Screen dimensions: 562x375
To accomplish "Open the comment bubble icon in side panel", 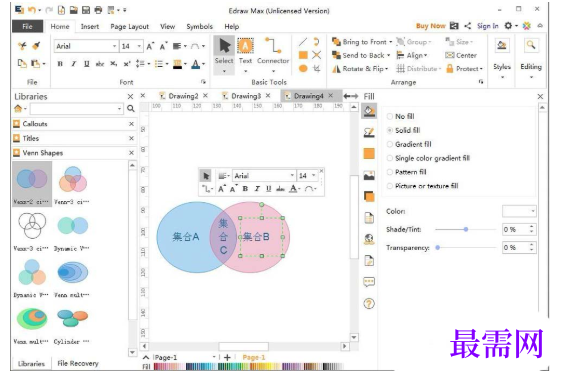I will [x=369, y=282].
